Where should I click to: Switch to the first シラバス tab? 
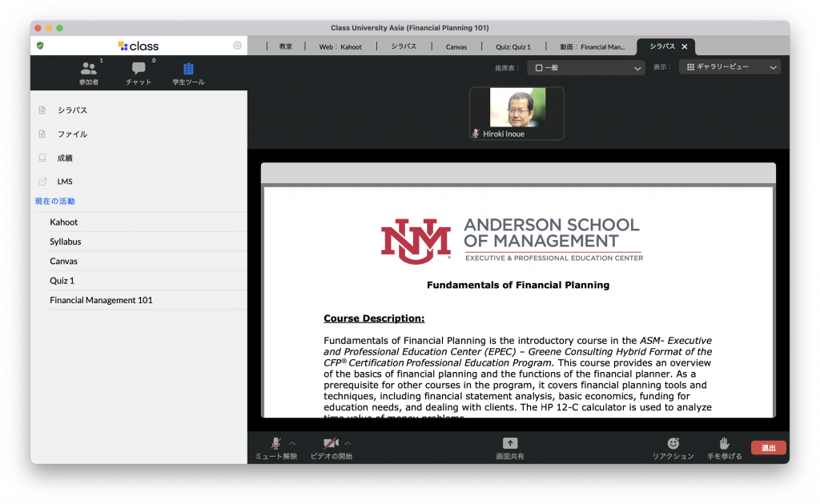point(404,46)
